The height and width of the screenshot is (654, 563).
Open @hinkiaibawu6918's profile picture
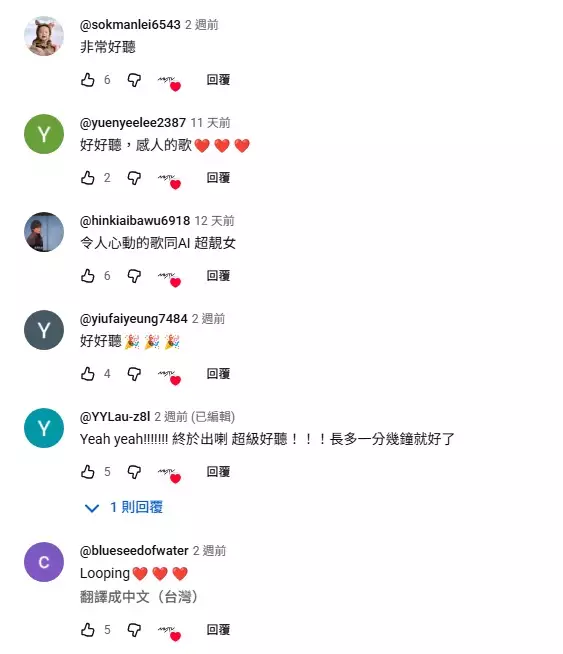coord(44,232)
